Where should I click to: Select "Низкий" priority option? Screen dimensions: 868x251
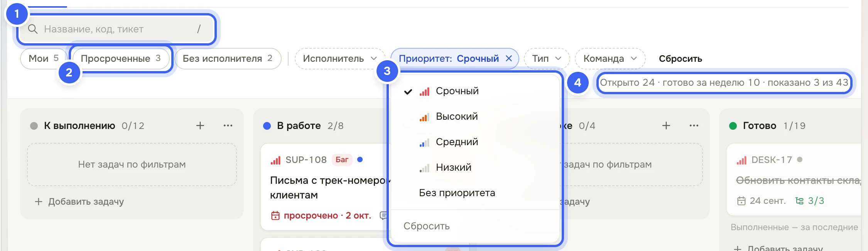(475, 168)
